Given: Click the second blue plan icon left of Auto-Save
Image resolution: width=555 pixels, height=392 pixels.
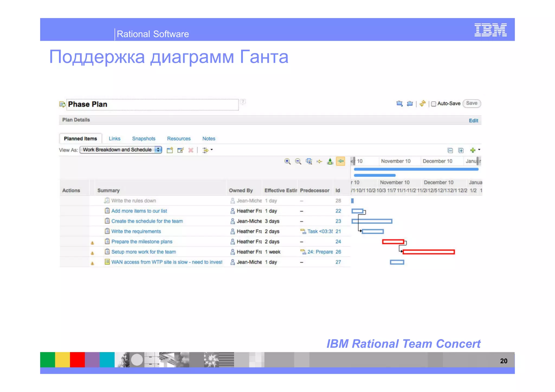Looking at the screenshot, I should pyautogui.click(x=410, y=103).
